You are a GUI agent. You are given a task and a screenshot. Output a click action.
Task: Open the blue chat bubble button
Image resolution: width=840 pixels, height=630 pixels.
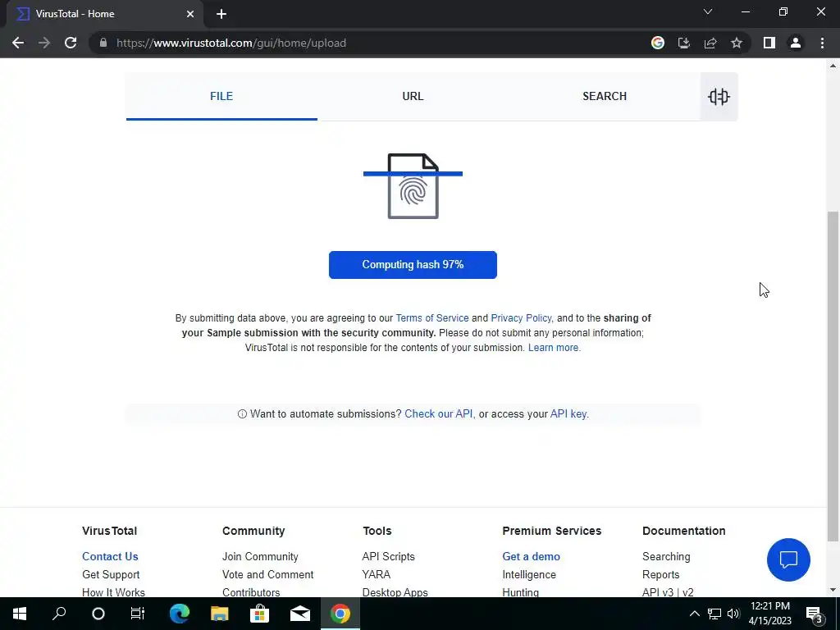tap(788, 559)
